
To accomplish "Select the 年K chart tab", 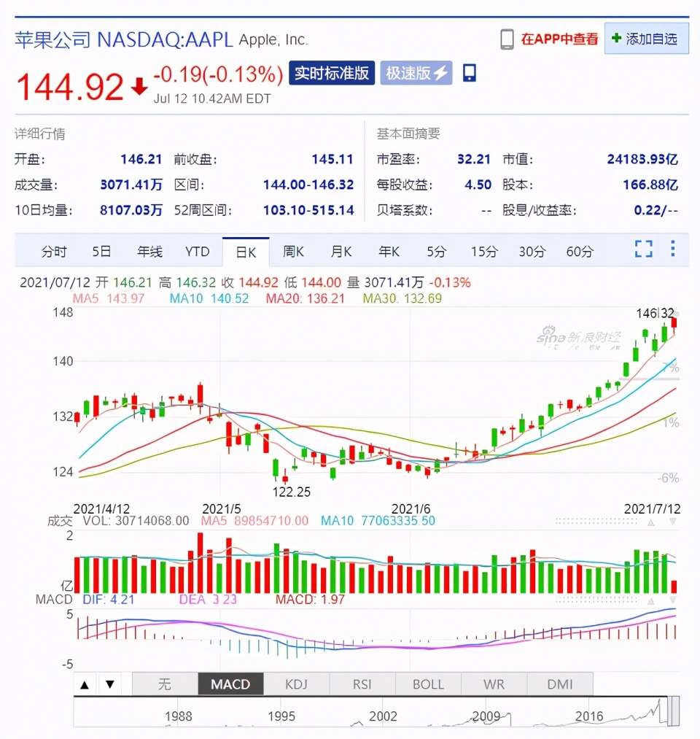I will [x=389, y=252].
